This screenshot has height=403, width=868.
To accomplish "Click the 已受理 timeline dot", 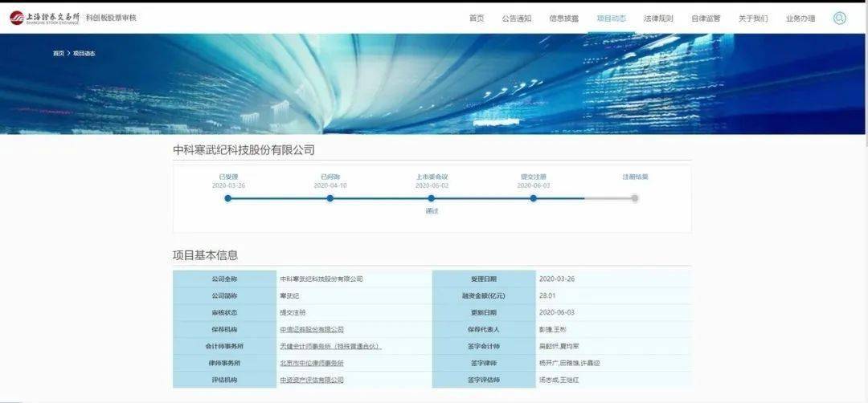I will coord(228,198).
